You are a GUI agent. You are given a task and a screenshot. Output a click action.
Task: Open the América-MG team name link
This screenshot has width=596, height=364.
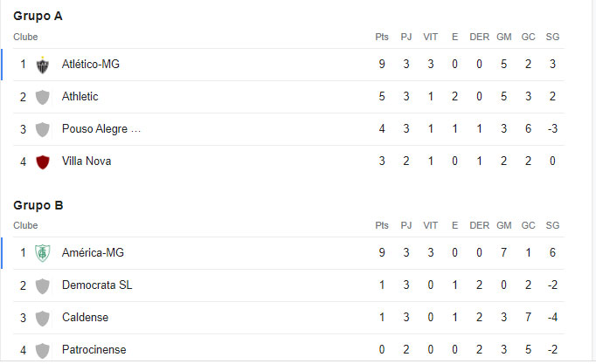(94, 253)
